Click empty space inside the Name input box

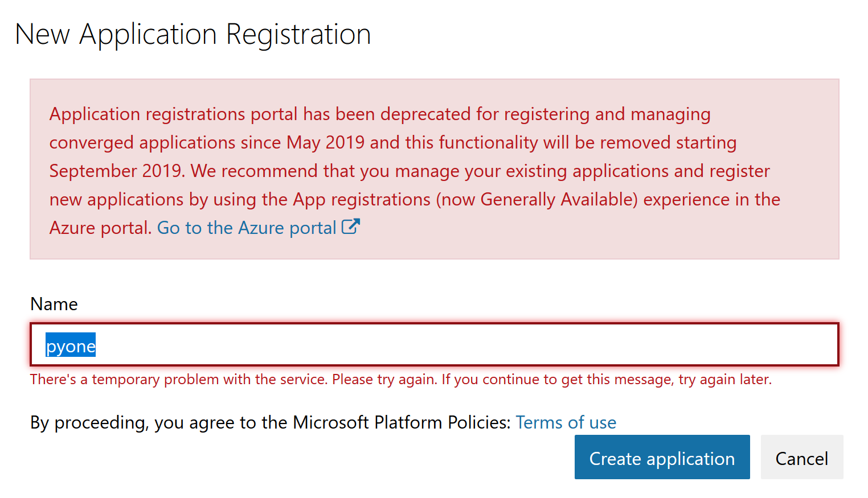456,345
